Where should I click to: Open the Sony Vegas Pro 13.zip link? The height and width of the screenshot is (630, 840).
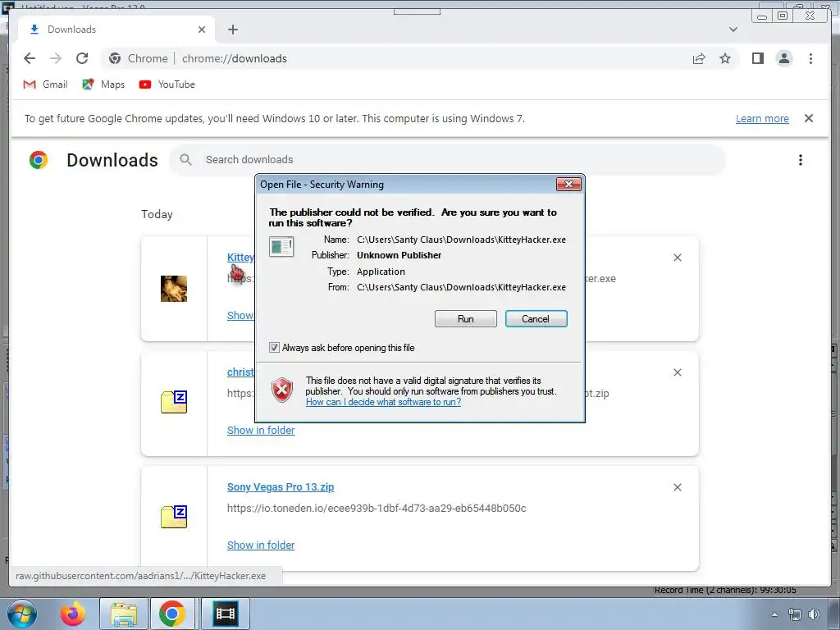coord(281,487)
